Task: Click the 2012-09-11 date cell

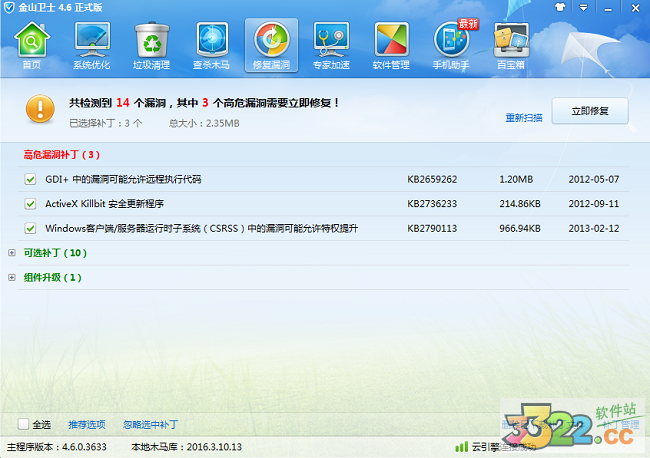Action: tap(594, 204)
